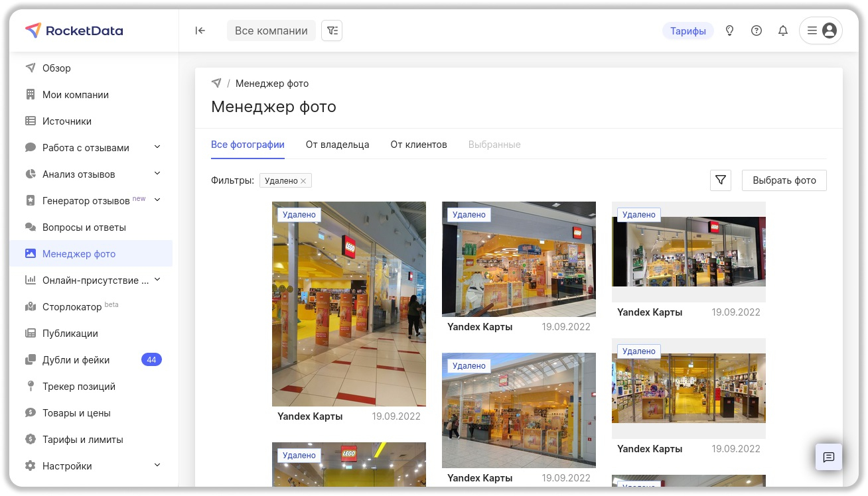Click the Сторлокатор map icon
868x496 pixels.
point(31,306)
